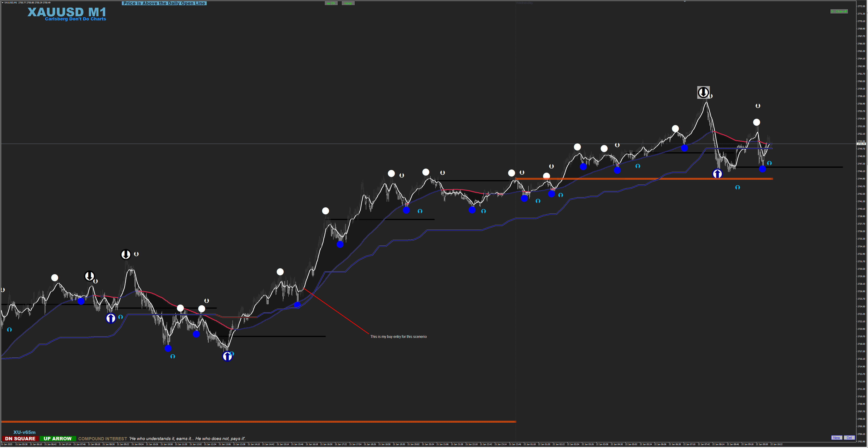Viewport: 868px width, 448px height.
Task: Click the red annotation trend line
Action: (x=337, y=312)
